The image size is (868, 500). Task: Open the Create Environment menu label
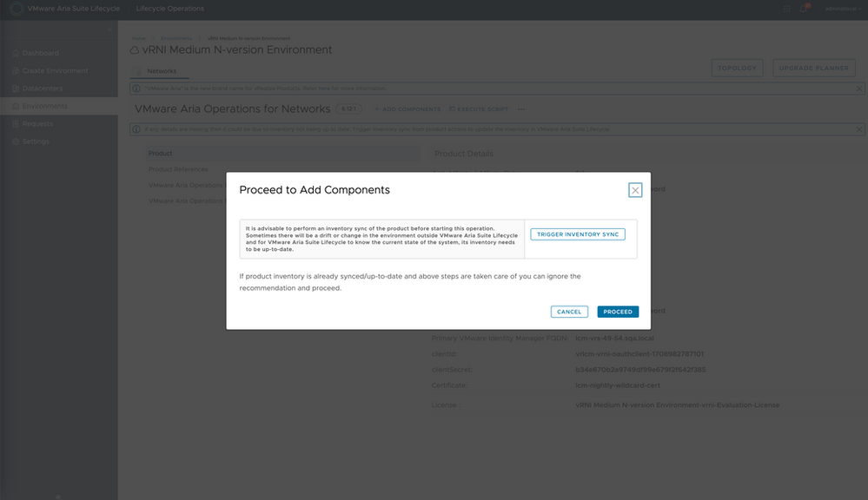tap(56, 71)
